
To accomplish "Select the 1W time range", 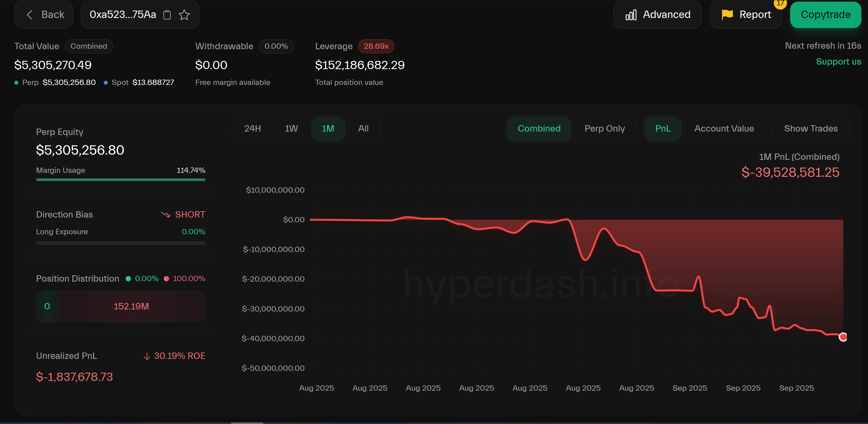I will point(291,129).
